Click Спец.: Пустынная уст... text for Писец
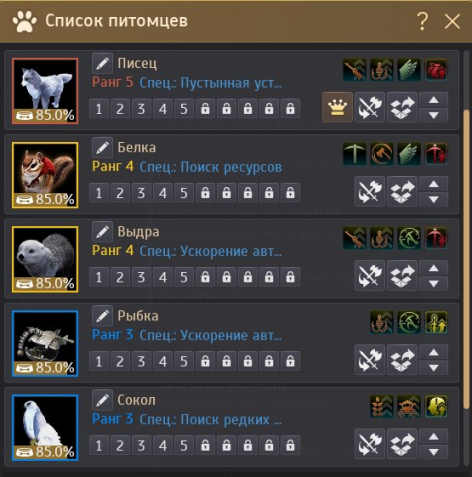472x477 pixels. point(210,83)
